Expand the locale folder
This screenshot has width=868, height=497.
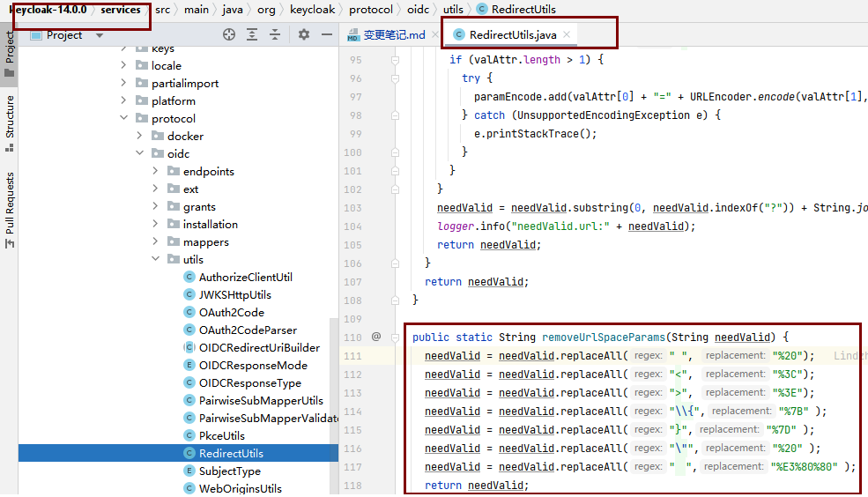coord(123,65)
